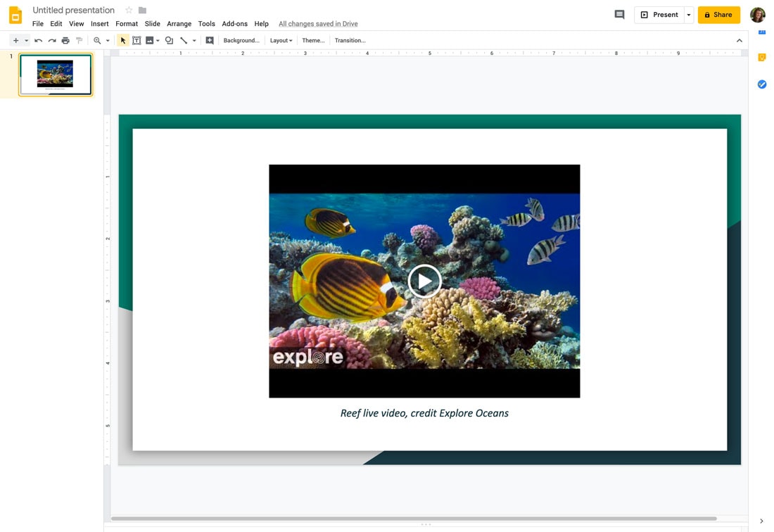Screen dimensions: 774x532
Task: Click the yellow Share button
Action: tap(718, 15)
